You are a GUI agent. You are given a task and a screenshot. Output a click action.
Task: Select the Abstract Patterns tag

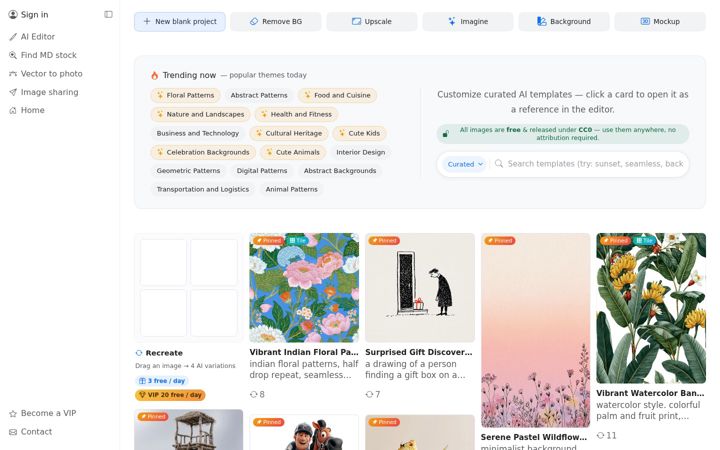[259, 96]
